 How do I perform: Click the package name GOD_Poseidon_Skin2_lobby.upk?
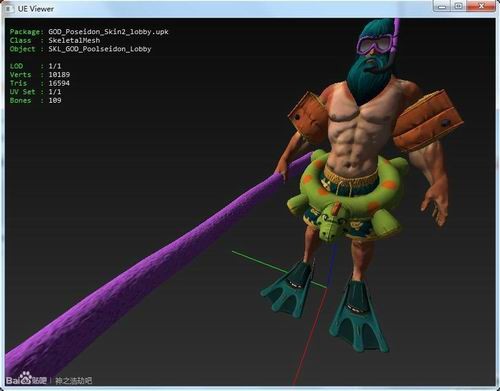click(108, 32)
